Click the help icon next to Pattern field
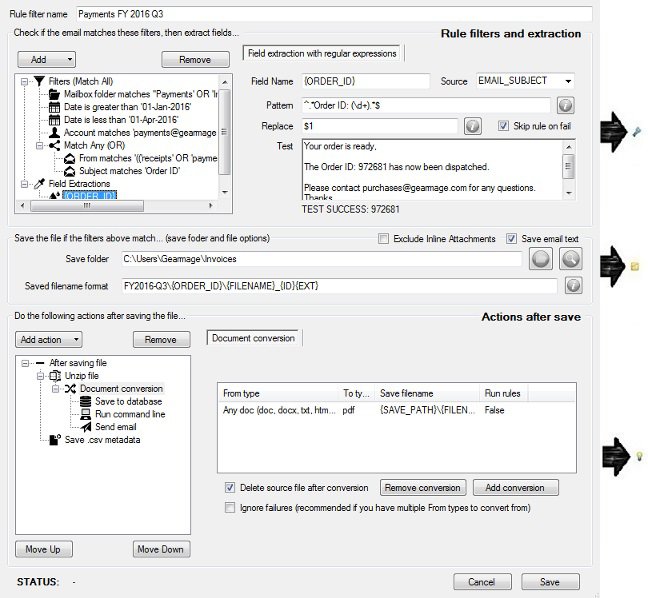This screenshot has height=598, width=648. pyautogui.click(x=565, y=104)
